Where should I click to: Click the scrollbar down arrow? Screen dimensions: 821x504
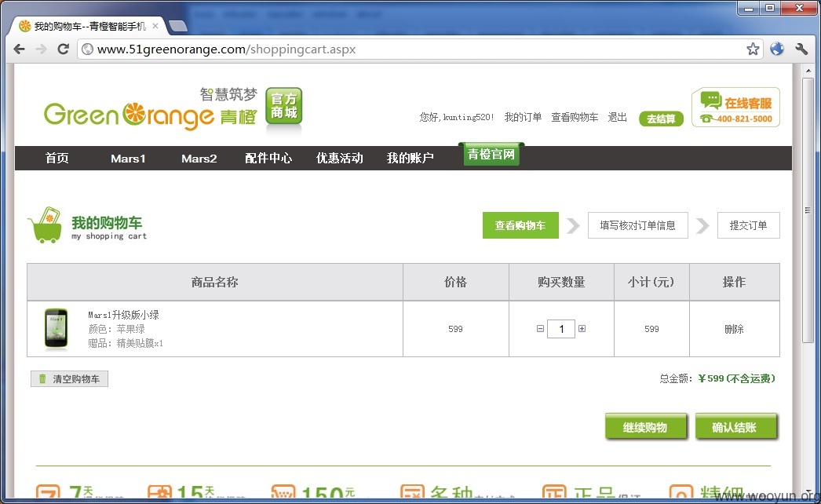(x=808, y=492)
